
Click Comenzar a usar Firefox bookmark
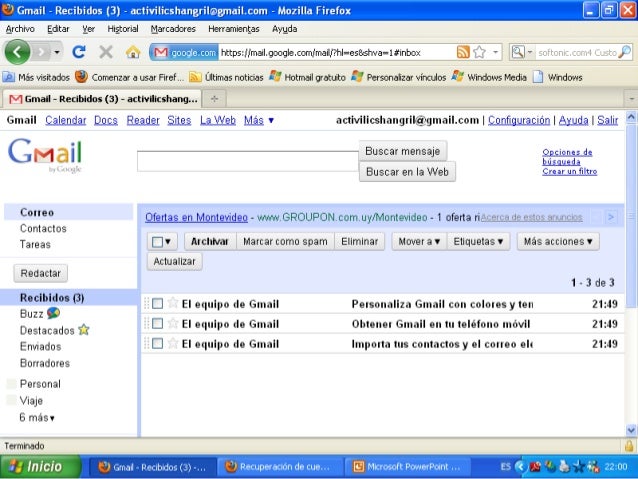pyautogui.click(x=129, y=77)
